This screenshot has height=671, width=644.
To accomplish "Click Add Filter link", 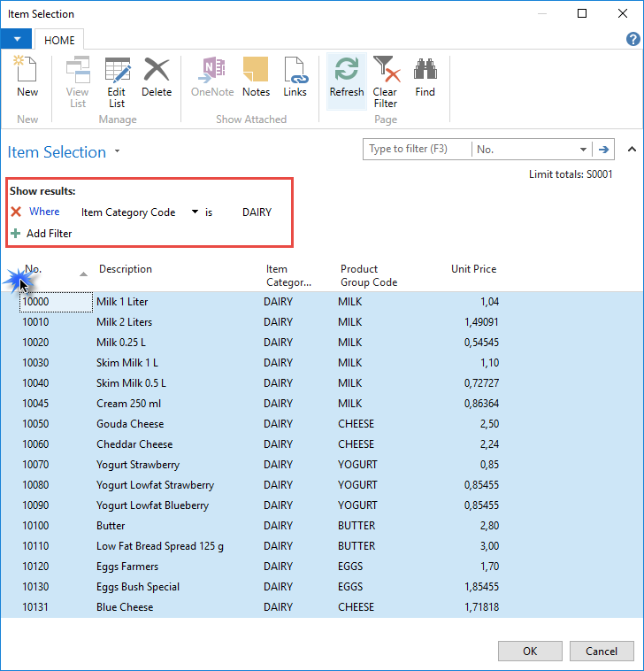I will pos(49,234).
